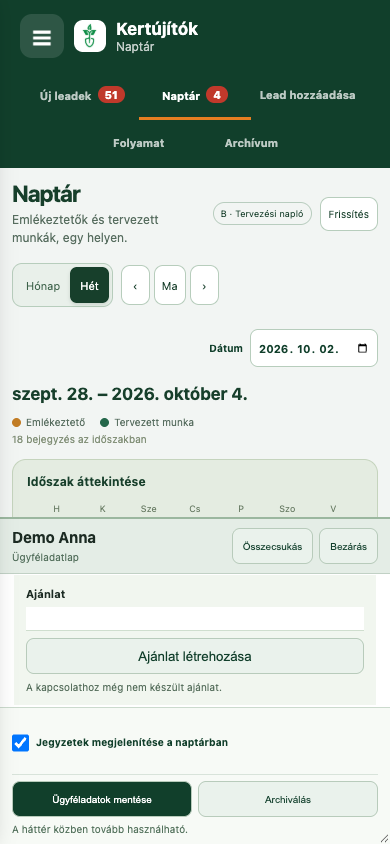Click the green Tervezett munka legend dot
This screenshot has height=844, width=390.
click(x=105, y=423)
